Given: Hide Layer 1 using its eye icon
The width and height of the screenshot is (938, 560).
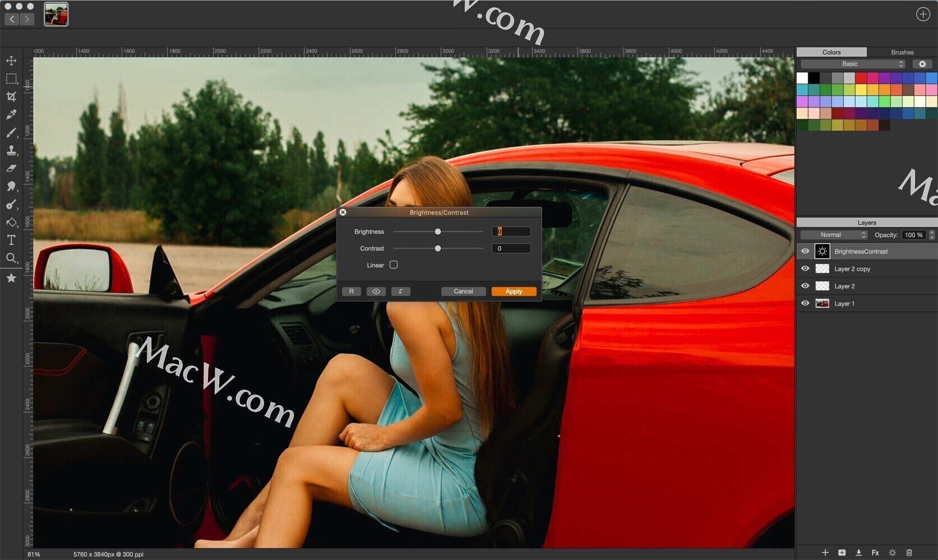Looking at the screenshot, I should (805, 303).
